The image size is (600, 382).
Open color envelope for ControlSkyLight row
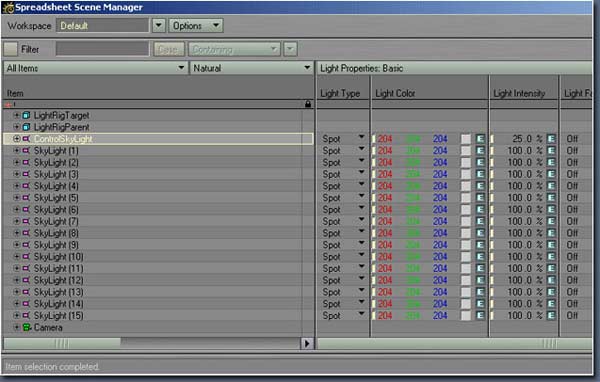(480, 139)
